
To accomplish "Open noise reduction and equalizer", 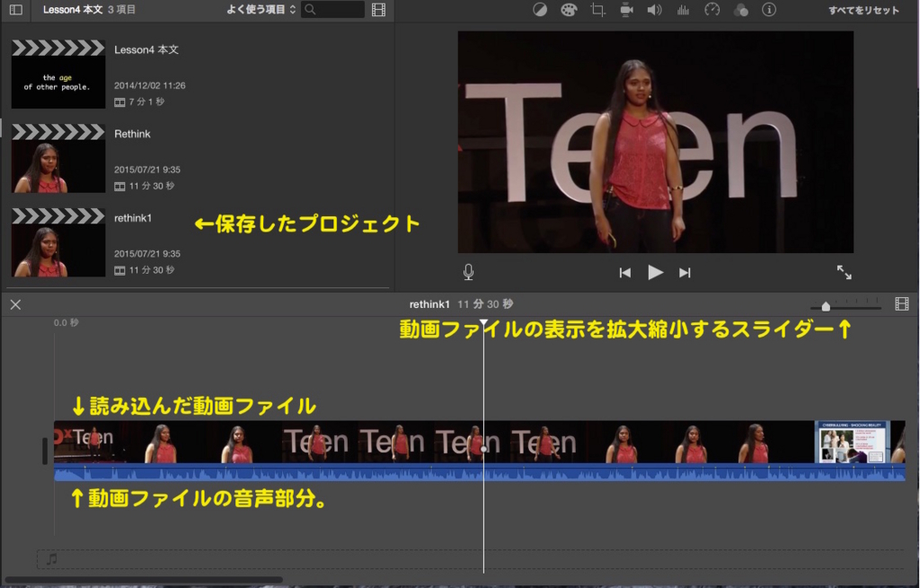I will coord(683,9).
